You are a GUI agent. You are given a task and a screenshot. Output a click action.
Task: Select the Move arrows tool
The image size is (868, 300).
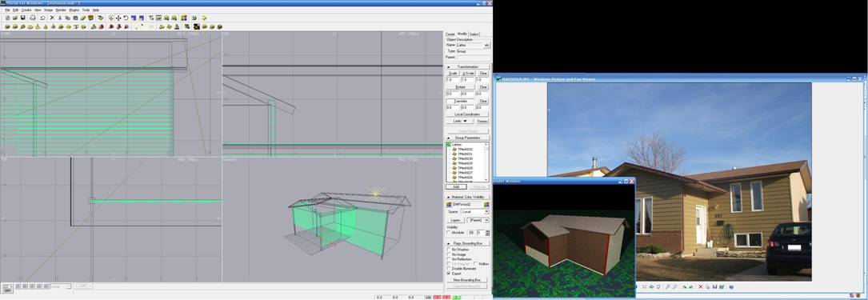118,18
